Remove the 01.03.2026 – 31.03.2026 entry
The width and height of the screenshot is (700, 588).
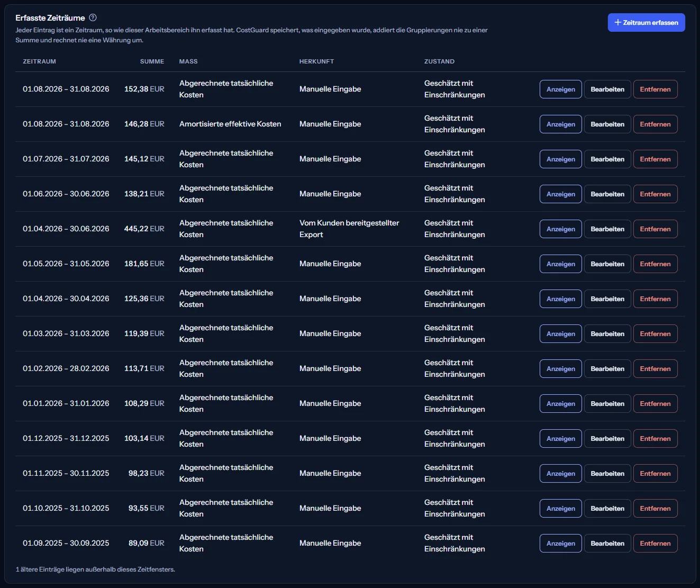coord(655,334)
